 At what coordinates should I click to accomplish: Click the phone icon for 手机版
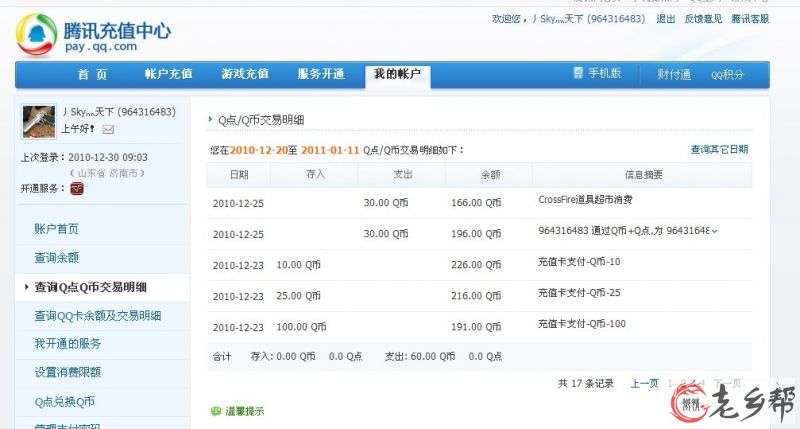[578, 73]
